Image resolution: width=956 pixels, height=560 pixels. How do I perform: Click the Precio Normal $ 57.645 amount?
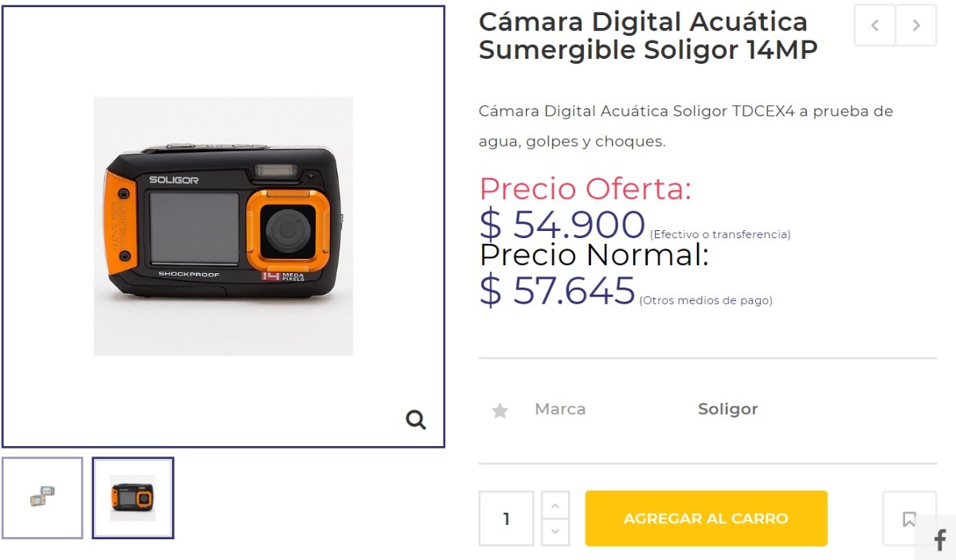point(558,290)
